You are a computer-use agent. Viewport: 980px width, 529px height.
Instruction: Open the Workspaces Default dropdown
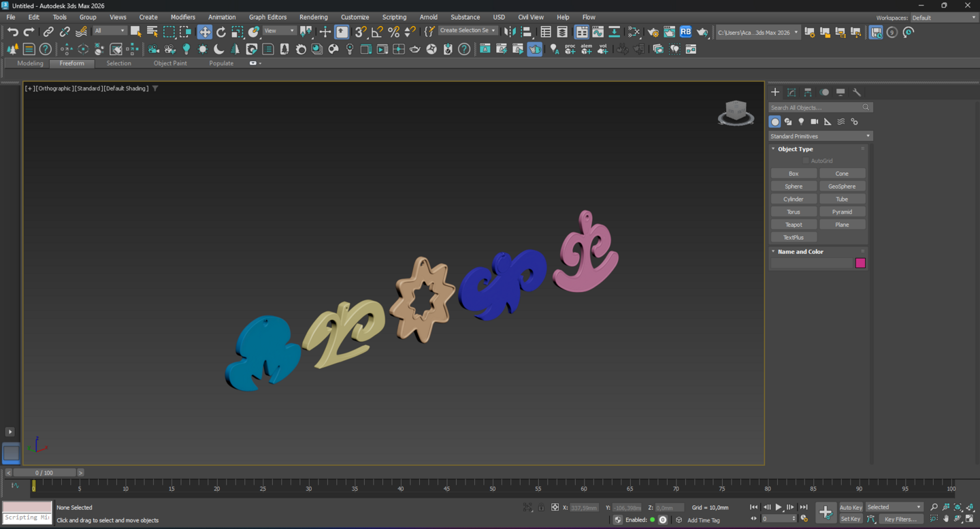tap(943, 18)
